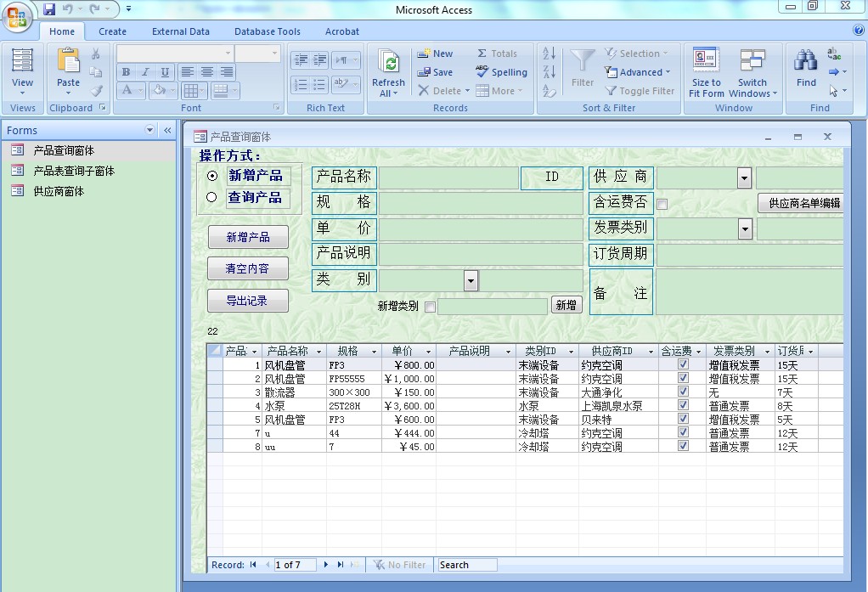Click the record Search input box

(466, 565)
